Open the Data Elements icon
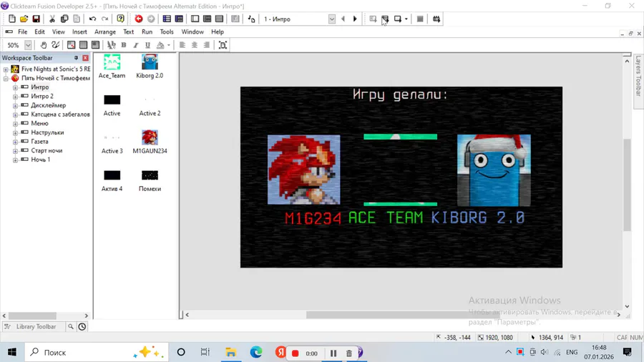Viewport: 644px width, 362px height. point(235,19)
